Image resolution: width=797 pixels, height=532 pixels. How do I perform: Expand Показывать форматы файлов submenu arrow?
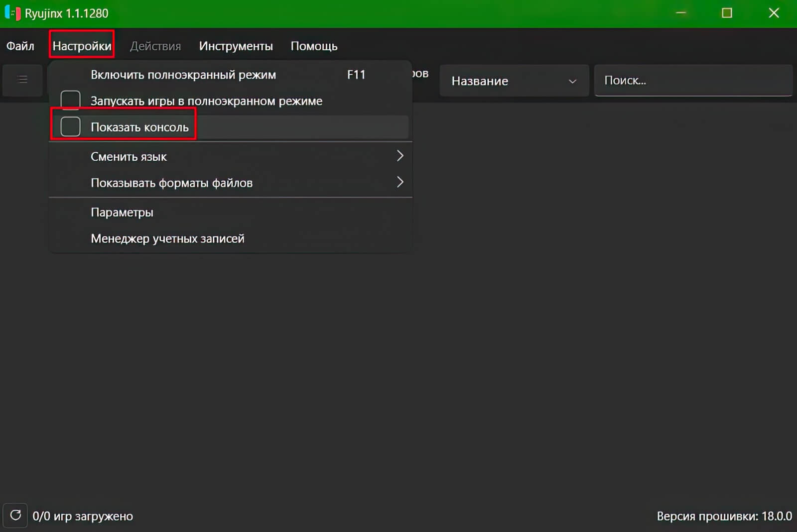pyautogui.click(x=399, y=183)
